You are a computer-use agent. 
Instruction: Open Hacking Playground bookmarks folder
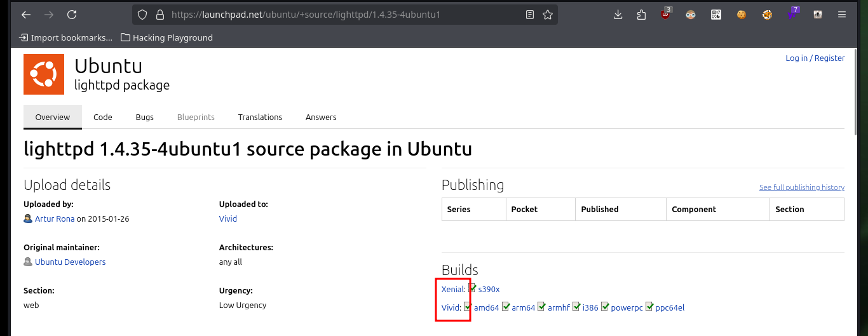point(166,37)
